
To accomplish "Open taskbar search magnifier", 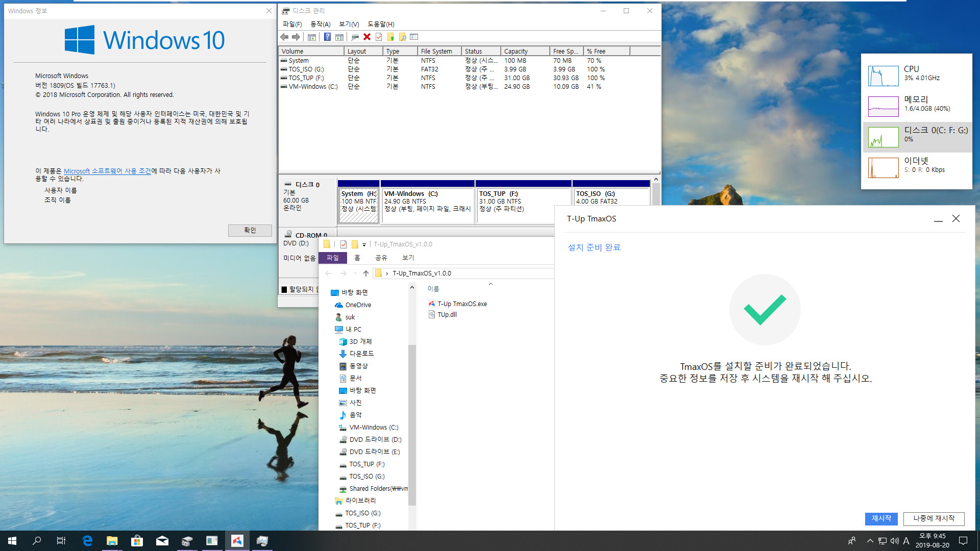I will point(37,541).
